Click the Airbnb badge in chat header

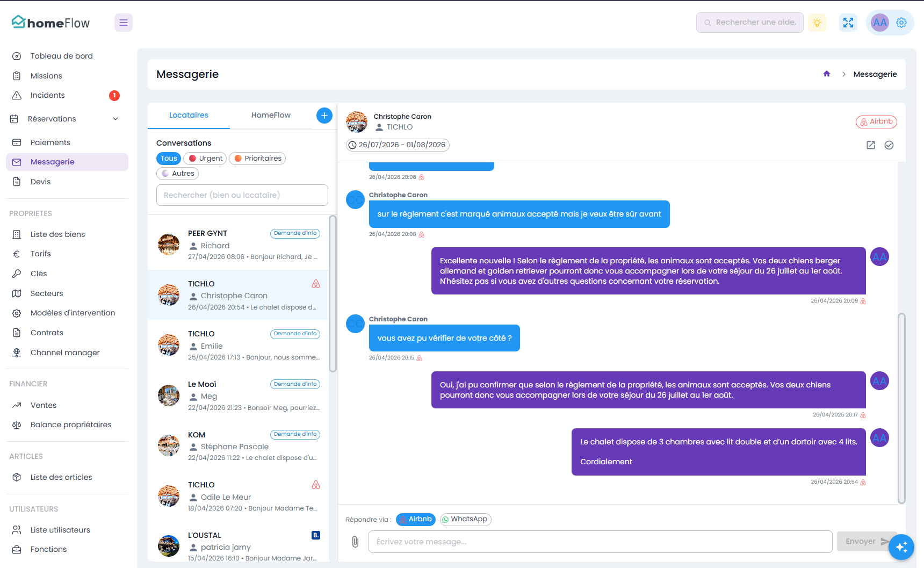(x=876, y=122)
